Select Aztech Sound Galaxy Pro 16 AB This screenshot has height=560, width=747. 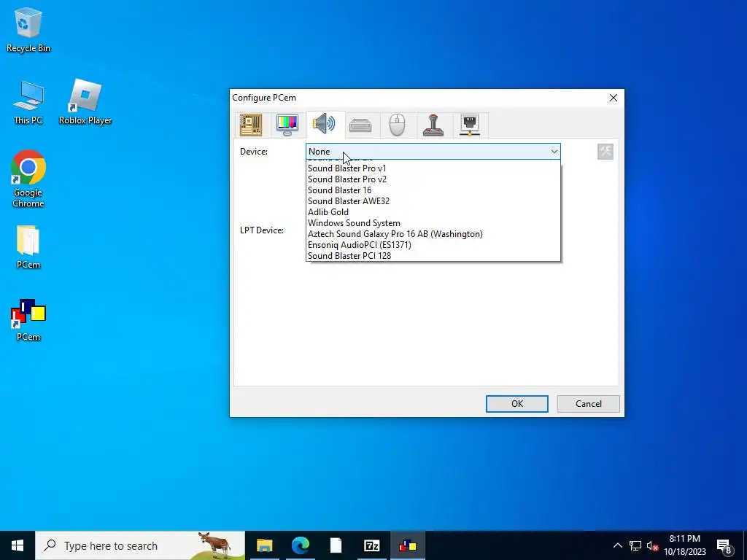click(433, 234)
